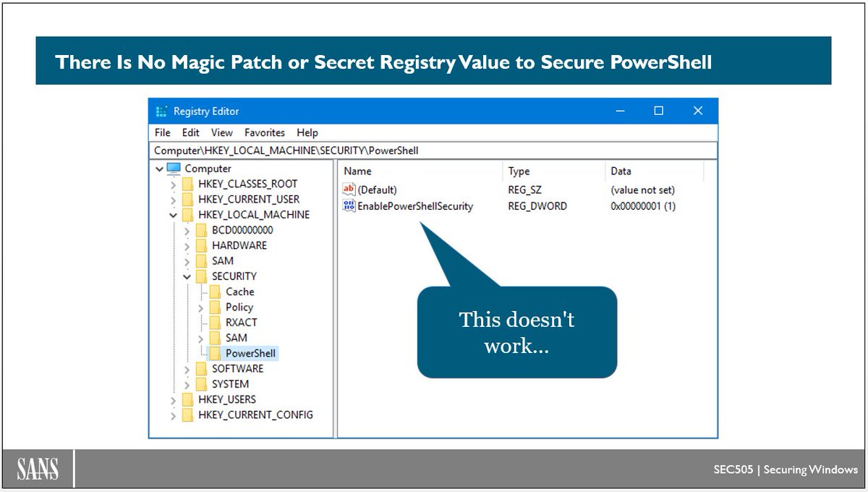The image size is (868, 492).
Task: Click the HARDWARE folder icon
Action: (202, 245)
